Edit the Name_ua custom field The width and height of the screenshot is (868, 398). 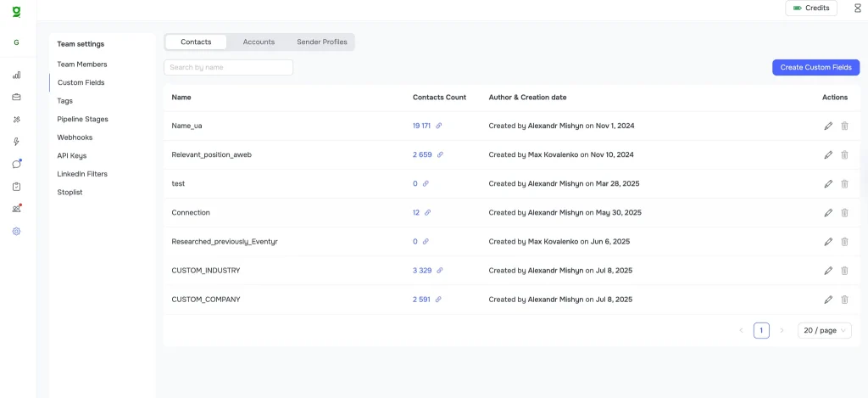(x=828, y=126)
